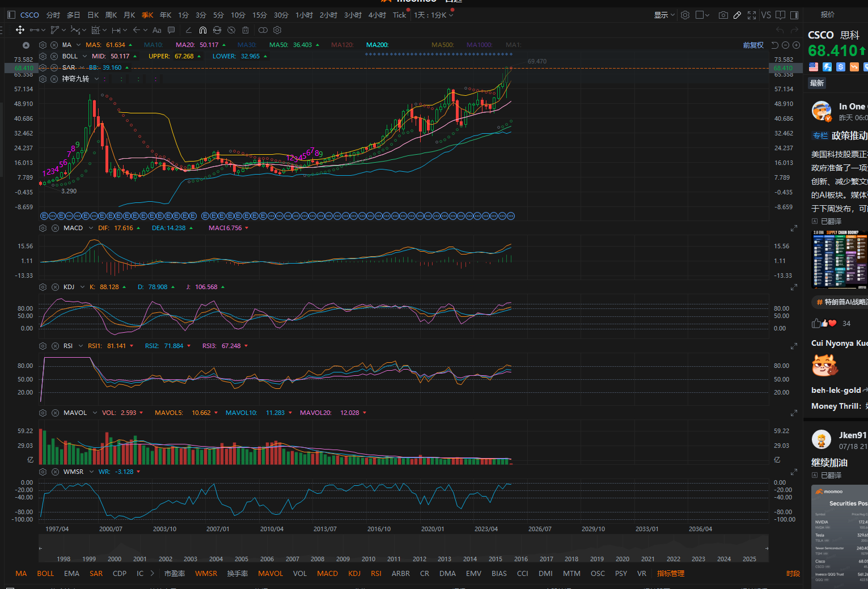Toggle the left sidebar panel icon
The image size is (868, 589).
(x=11, y=15)
